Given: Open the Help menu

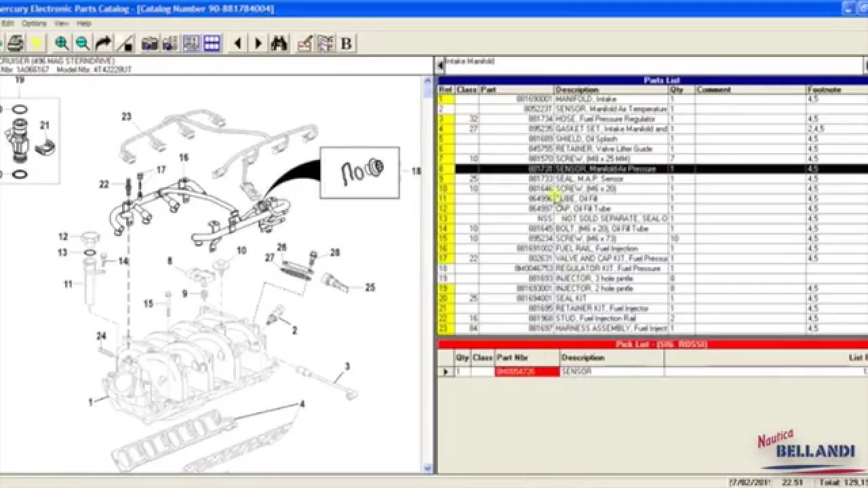Looking at the screenshot, I should 84,23.
